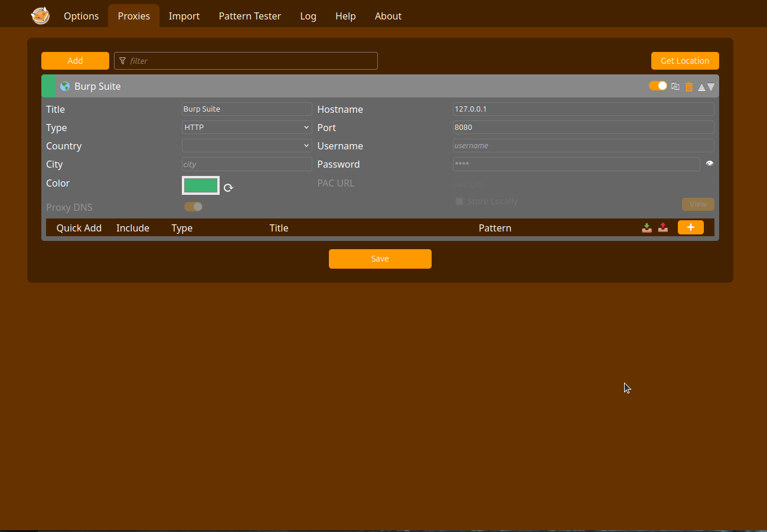Open the Options tab

[x=81, y=16]
